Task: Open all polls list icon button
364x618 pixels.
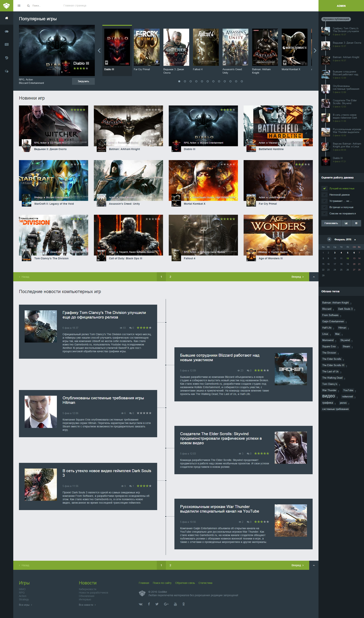Action: (356, 223)
